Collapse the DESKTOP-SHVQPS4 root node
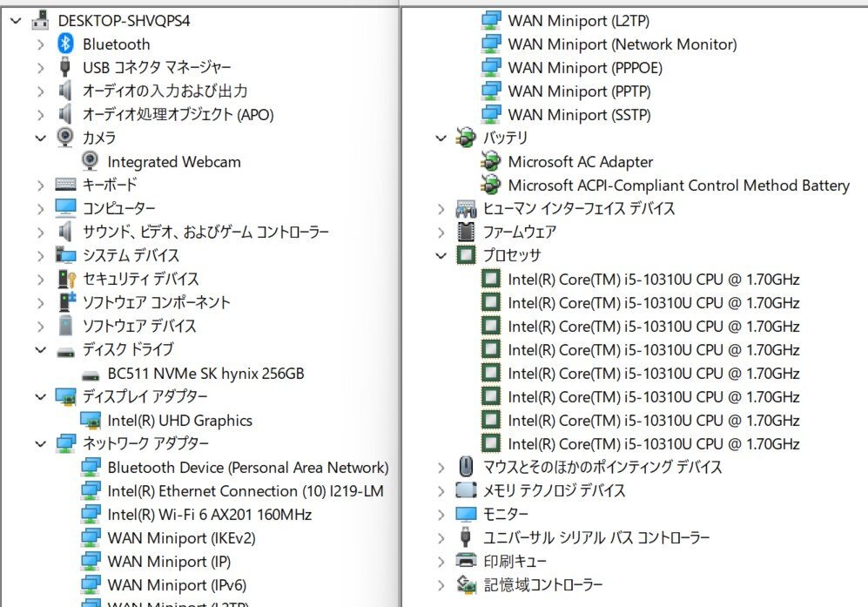Screen dimensions: 868x607 click(16, 21)
